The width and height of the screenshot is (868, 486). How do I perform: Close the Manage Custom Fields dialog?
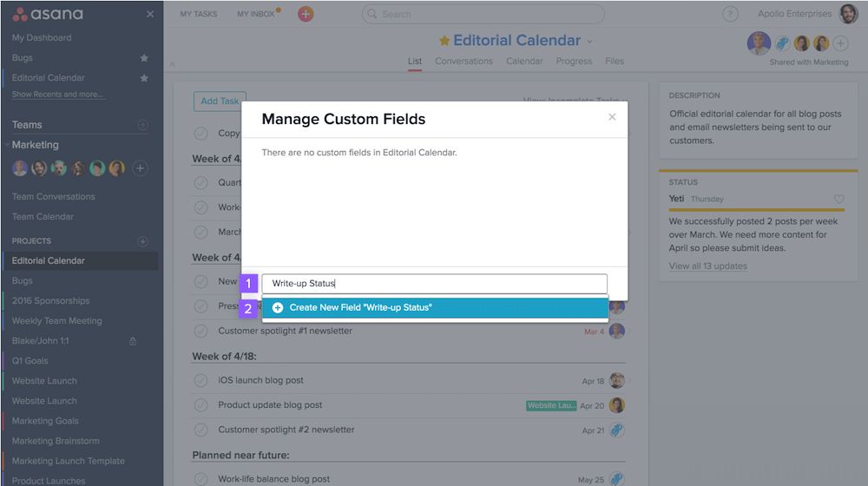(x=612, y=117)
